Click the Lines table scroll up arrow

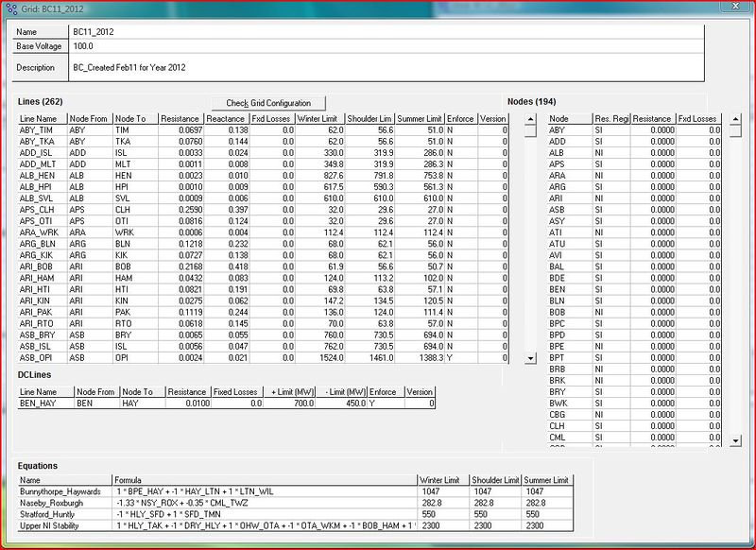click(x=530, y=119)
